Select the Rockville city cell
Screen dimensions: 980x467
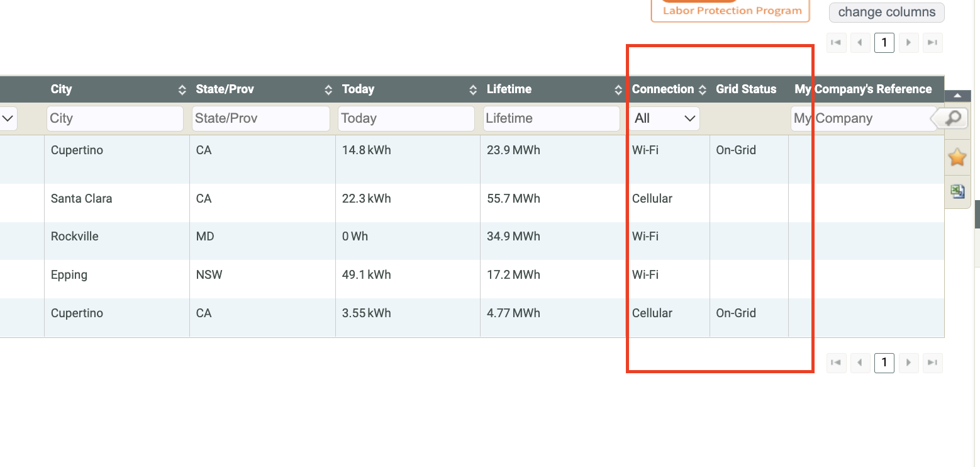click(x=74, y=236)
